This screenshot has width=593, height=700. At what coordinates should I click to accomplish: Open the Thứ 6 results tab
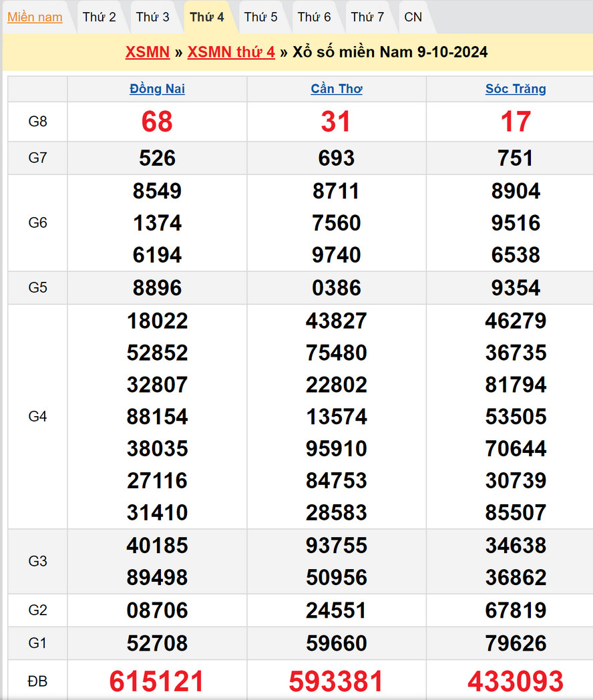point(314,17)
